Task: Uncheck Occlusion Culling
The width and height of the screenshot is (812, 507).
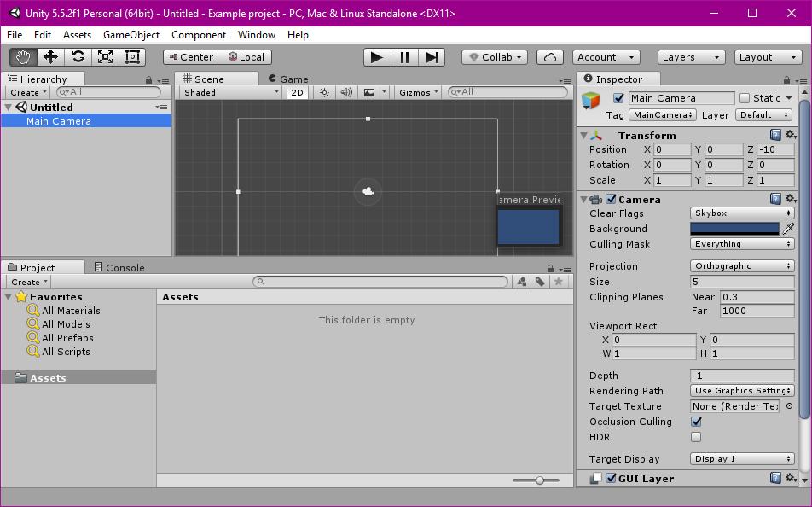Action: [x=697, y=422]
